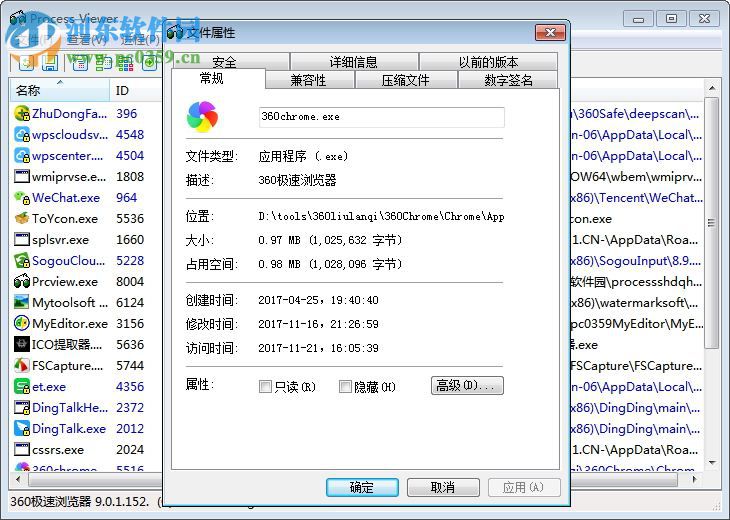
Task: Click the process list scroll down arrow
Action: (x=712, y=462)
